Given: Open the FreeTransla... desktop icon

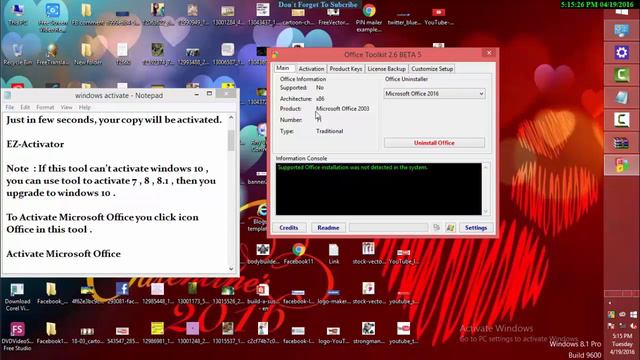Looking at the screenshot, I should point(53,54).
